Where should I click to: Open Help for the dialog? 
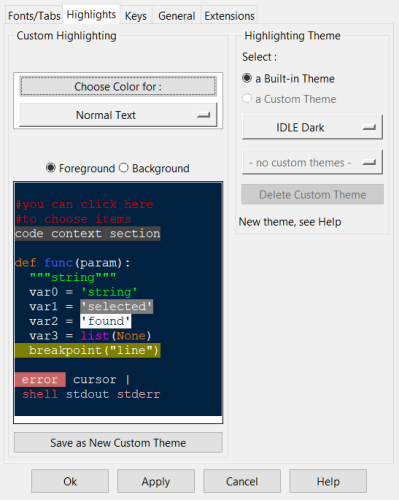point(328,481)
